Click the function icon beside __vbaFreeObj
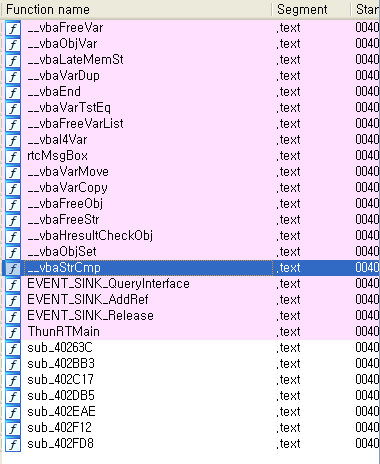This screenshot has height=464, width=380. click(13, 204)
